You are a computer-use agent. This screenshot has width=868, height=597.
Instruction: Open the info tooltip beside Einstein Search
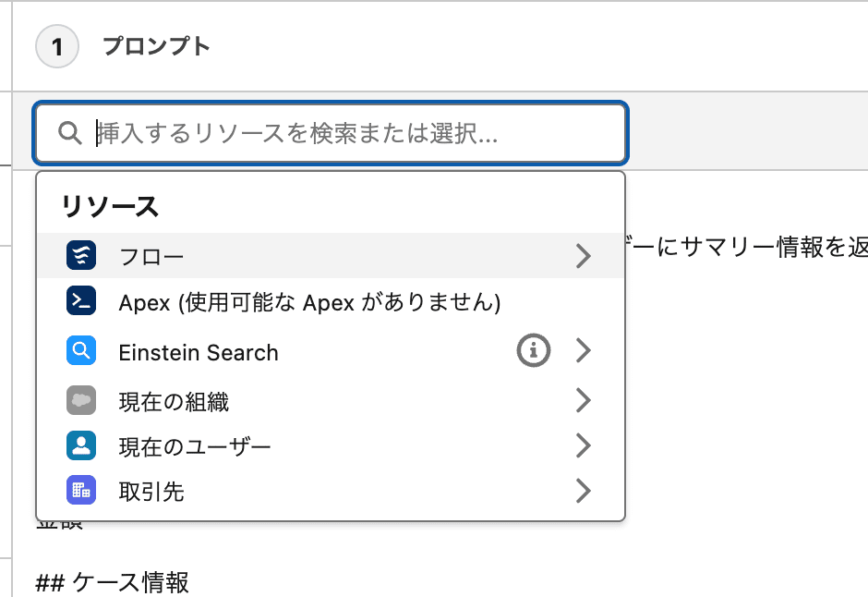[533, 350]
